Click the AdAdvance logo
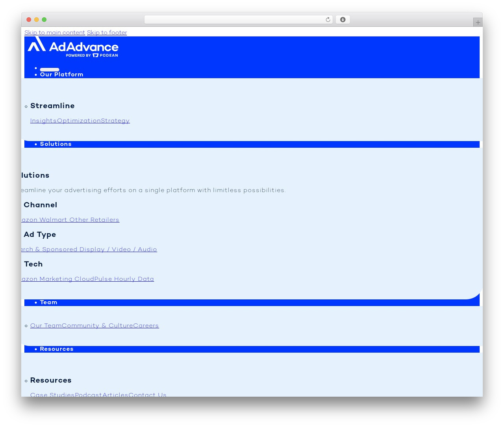The height and width of the screenshot is (427, 504). [73, 47]
